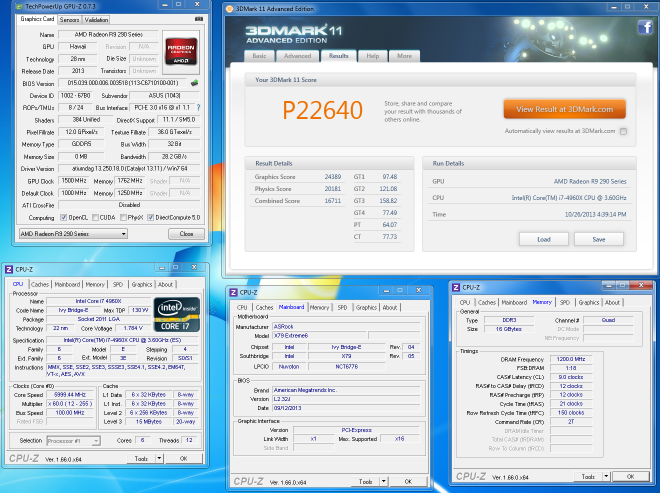The image size is (660, 493).
Task: Toggle the DirectCompute 5.0 checkbox
Action: pos(151,217)
